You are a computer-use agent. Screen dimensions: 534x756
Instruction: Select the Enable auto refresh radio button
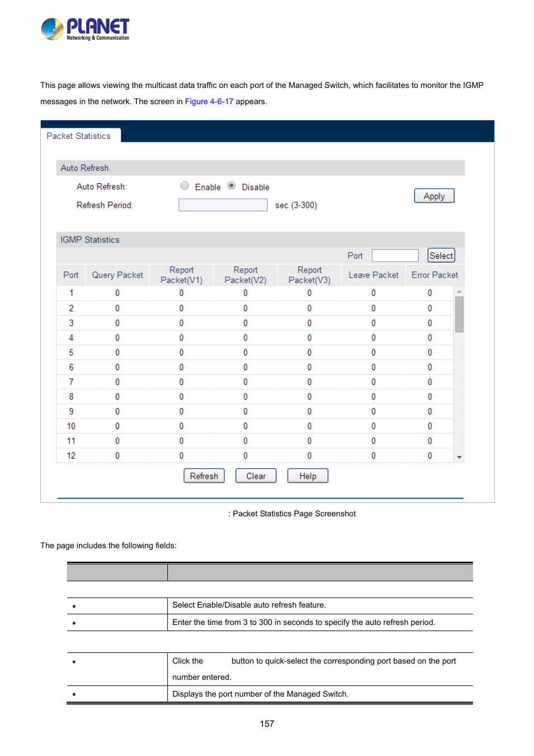[x=185, y=186]
